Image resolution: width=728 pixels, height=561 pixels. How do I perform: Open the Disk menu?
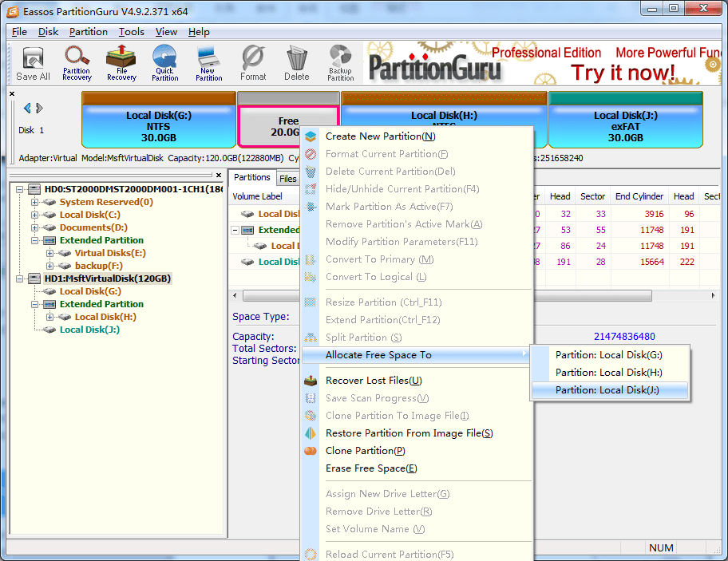click(48, 32)
